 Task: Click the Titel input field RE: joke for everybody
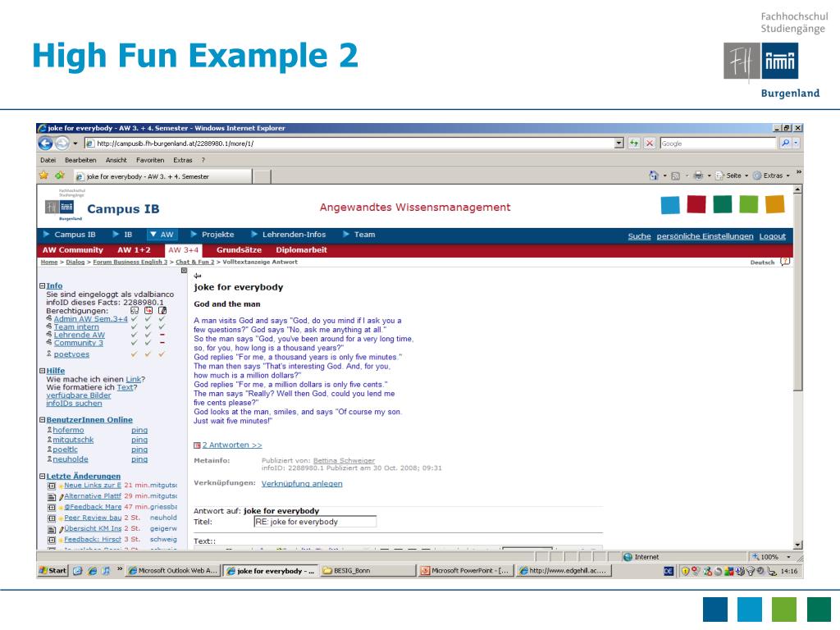point(315,522)
